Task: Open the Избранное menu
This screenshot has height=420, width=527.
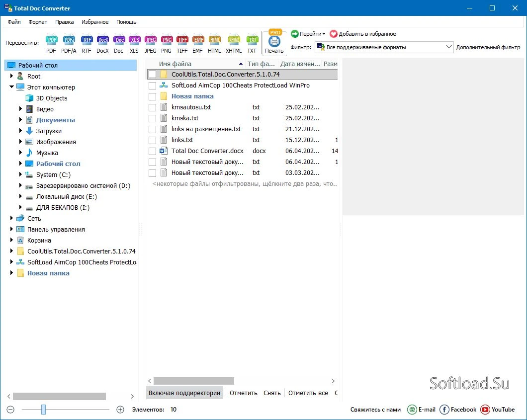Action: click(x=95, y=22)
